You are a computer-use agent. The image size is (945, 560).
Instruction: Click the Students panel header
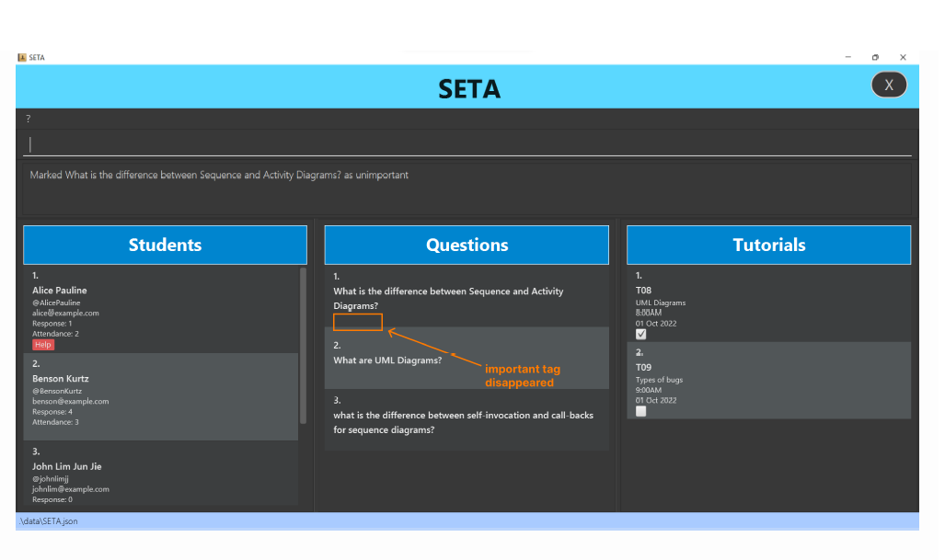point(165,246)
